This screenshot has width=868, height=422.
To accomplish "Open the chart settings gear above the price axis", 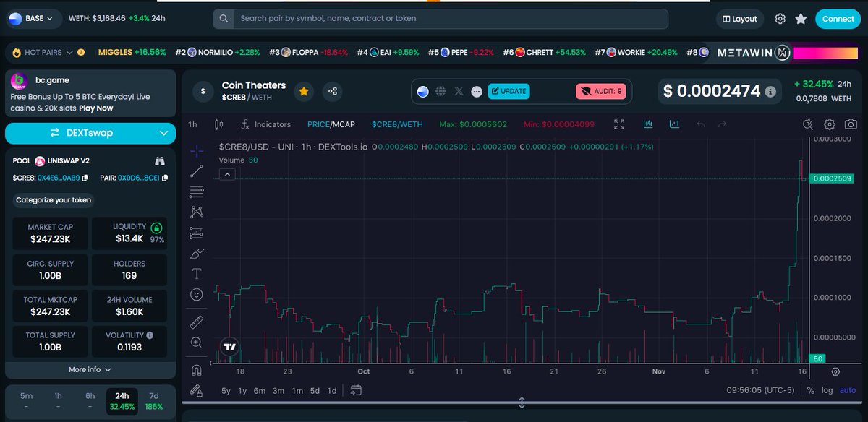I will coord(829,124).
